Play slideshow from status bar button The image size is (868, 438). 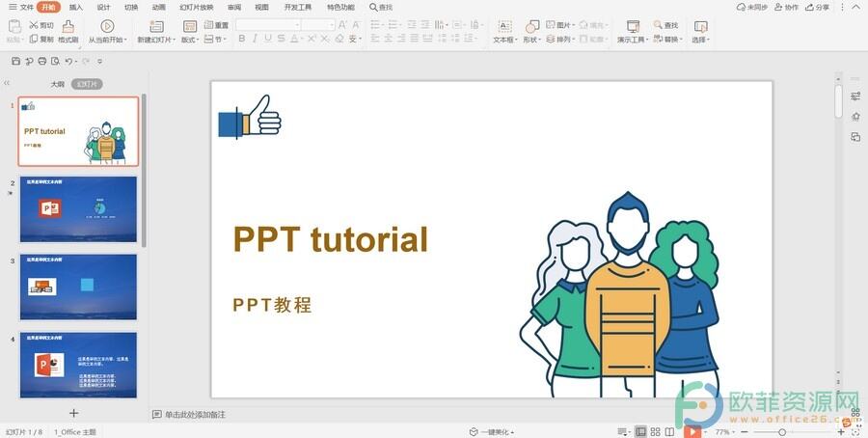(x=692, y=432)
